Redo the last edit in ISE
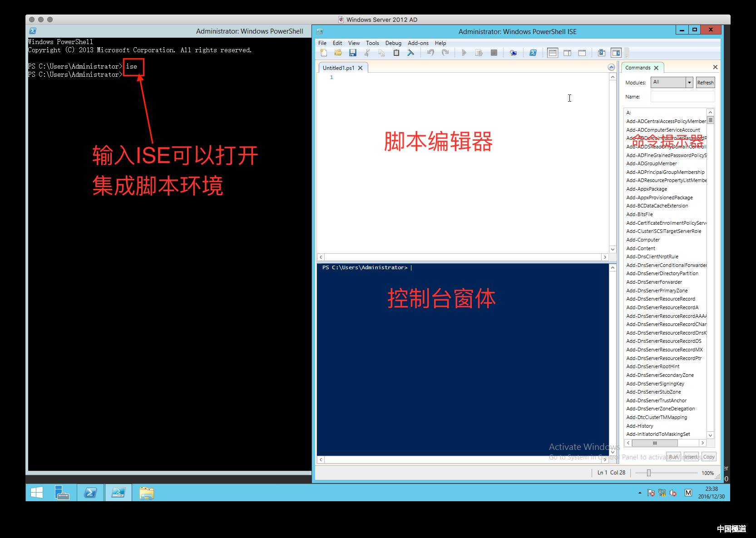Image resolution: width=756 pixels, height=538 pixels. (x=445, y=53)
